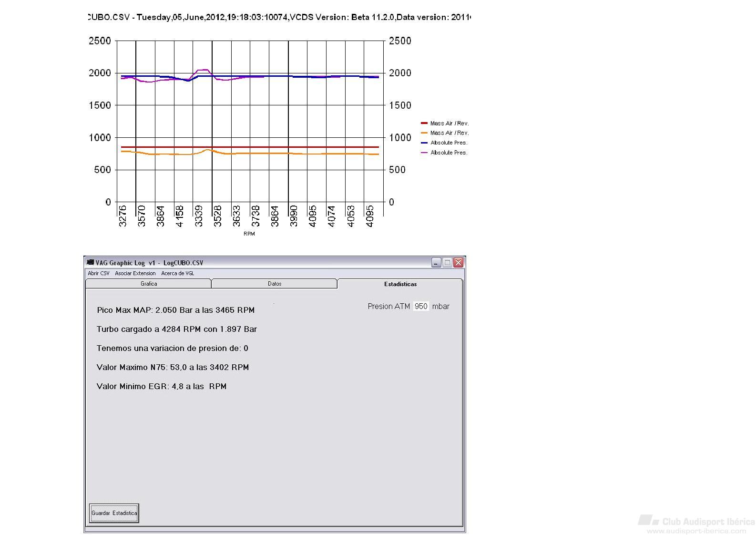
Task: Click the 3276 RPM axis label
Action: (x=123, y=216)
